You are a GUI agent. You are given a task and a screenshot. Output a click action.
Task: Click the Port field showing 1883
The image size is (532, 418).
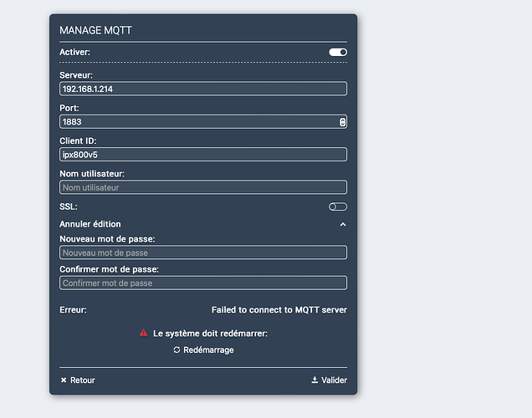point(203,122)
